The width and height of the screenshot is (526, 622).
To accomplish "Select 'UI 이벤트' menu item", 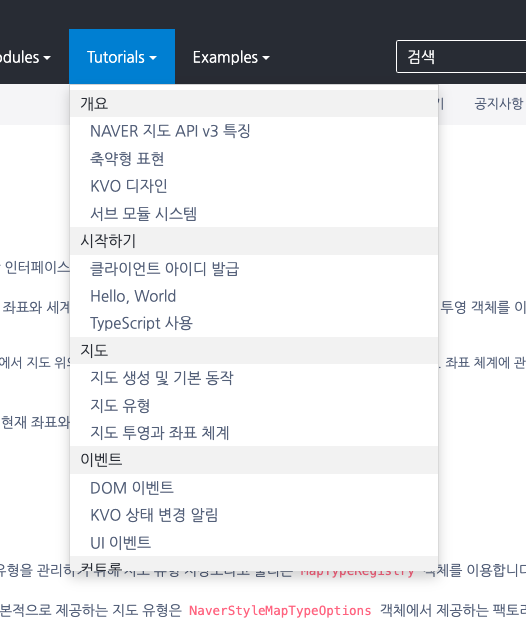I will pyautogui.click(x=254, y=543).
